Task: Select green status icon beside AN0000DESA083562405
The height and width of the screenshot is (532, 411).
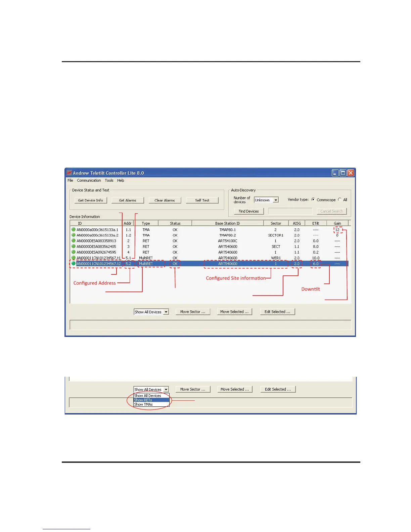Action: (74, 247)
